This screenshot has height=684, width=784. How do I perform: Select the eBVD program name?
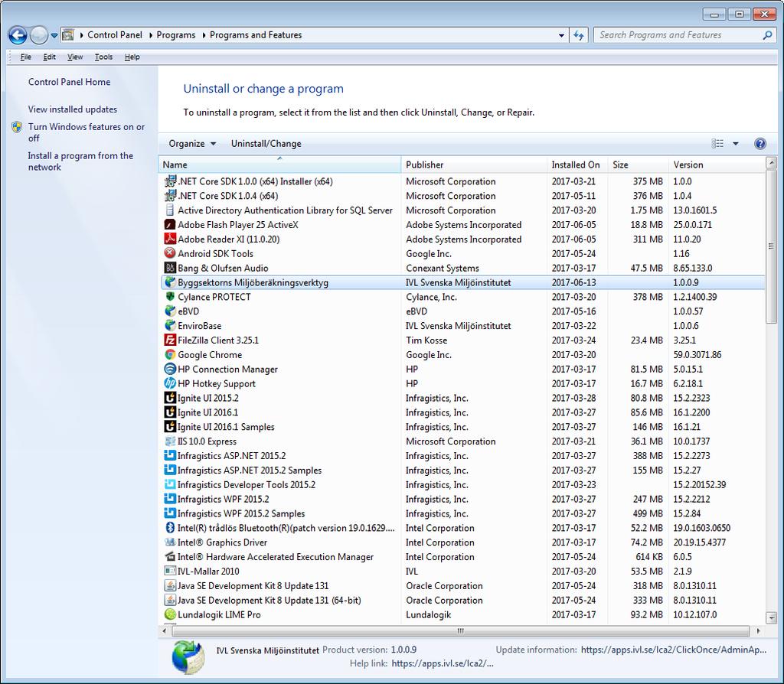(188, 311)
